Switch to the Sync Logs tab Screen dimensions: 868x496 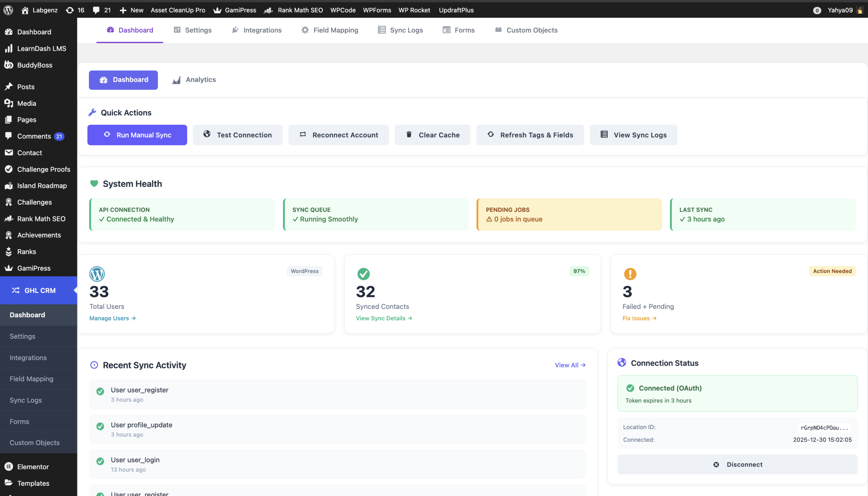tap(400, 30)
